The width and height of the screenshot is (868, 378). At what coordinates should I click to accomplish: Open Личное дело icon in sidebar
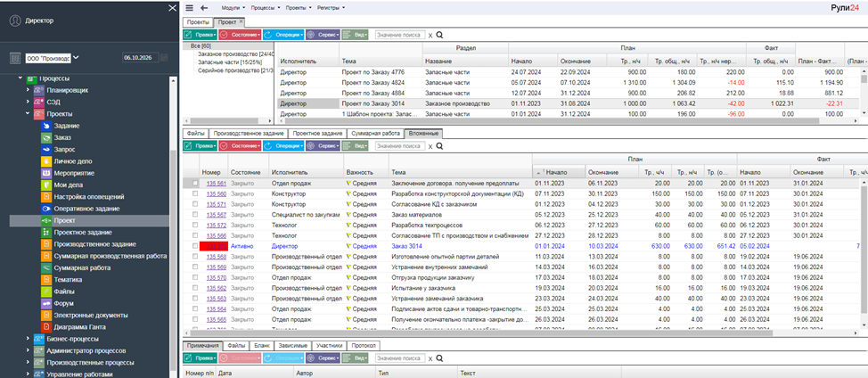click(46, 161)
